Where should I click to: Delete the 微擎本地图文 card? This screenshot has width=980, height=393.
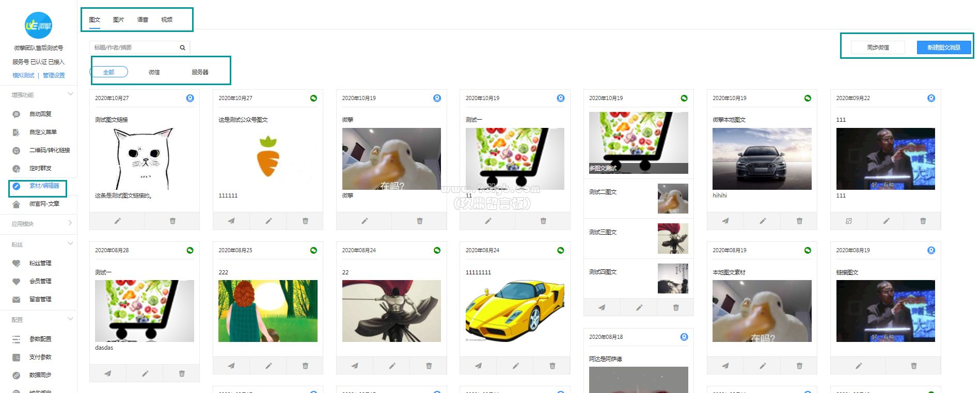tap(799, 221)
